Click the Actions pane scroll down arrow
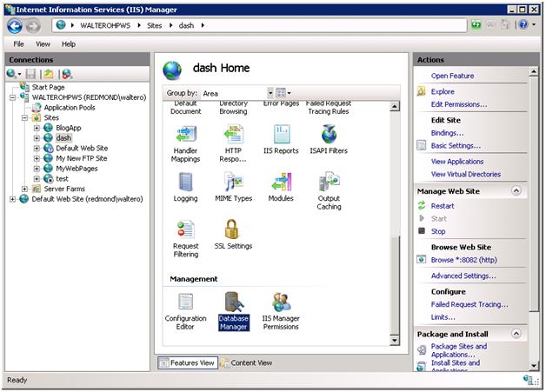 [534, 366]
